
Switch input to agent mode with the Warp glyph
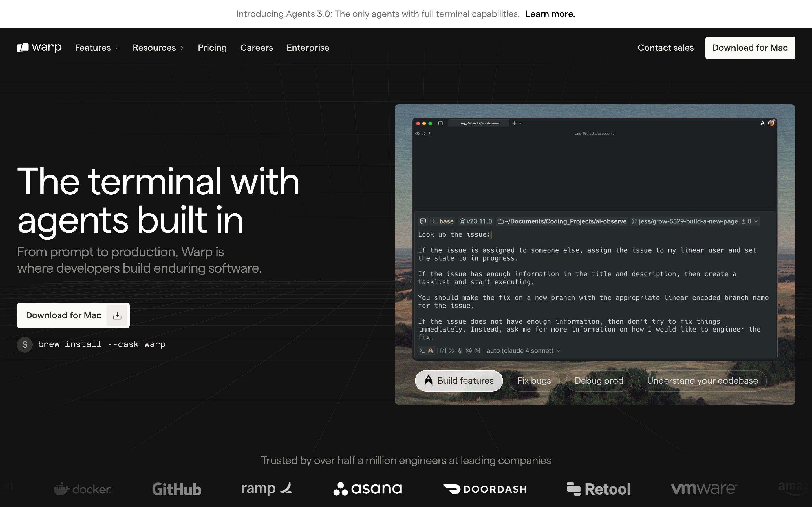(431, 350)
